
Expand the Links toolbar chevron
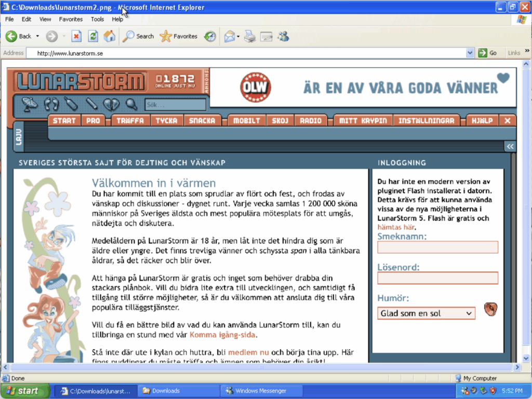527,51
